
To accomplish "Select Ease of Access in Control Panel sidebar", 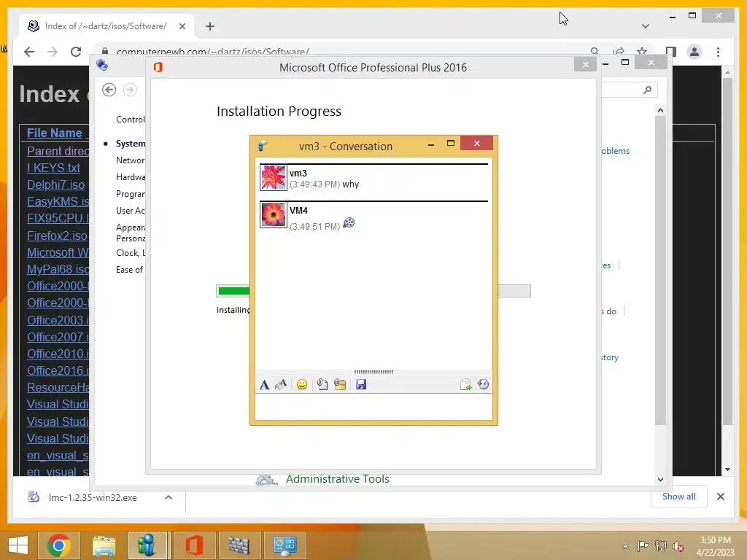I will click(x=130, y=270).
